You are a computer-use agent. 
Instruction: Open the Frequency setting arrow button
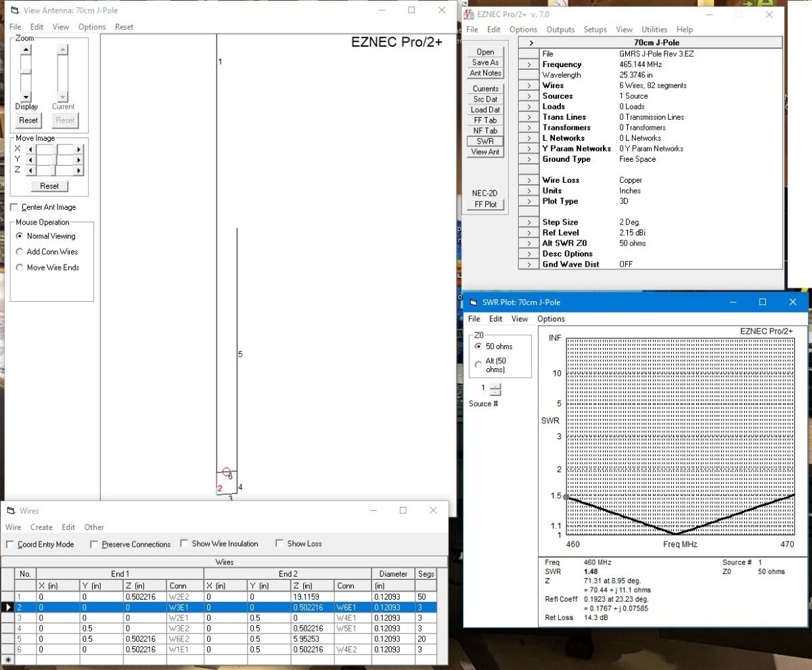pyautogui.click(x=528, y=64)
